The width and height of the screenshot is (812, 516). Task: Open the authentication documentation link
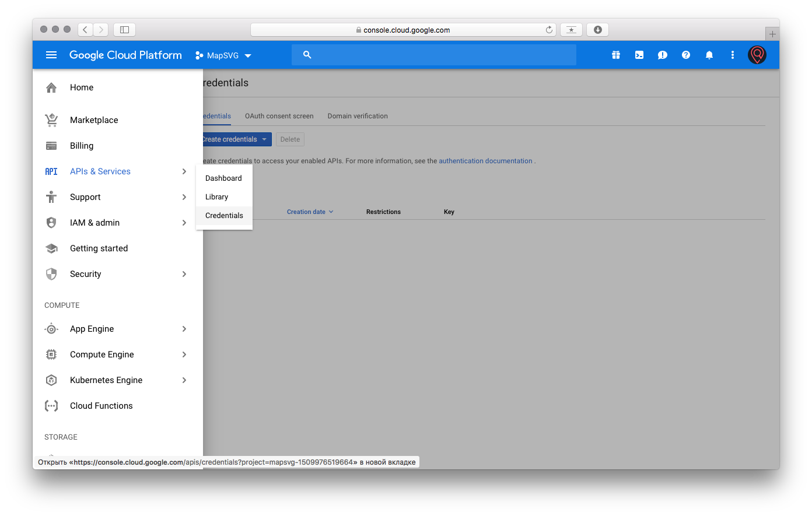point(485,161)
